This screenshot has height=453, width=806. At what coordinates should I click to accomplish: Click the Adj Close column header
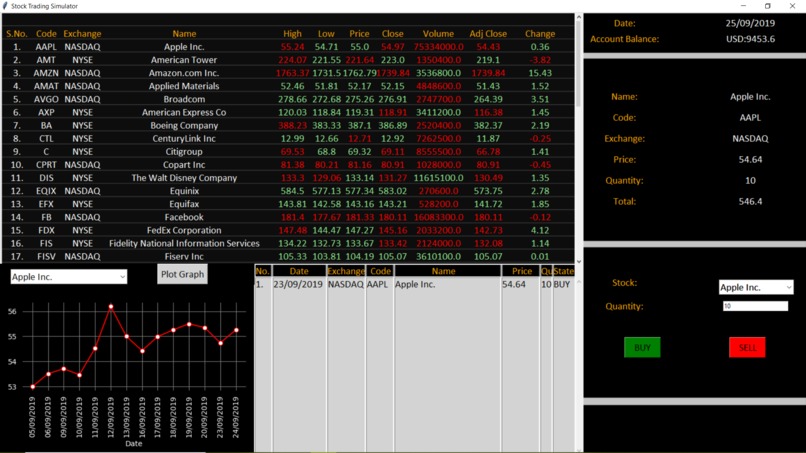(x=488, y=34)
